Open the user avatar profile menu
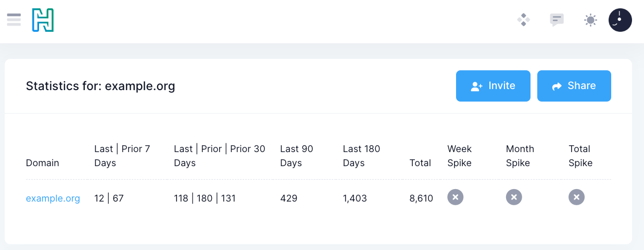 (x=620, y=20)
